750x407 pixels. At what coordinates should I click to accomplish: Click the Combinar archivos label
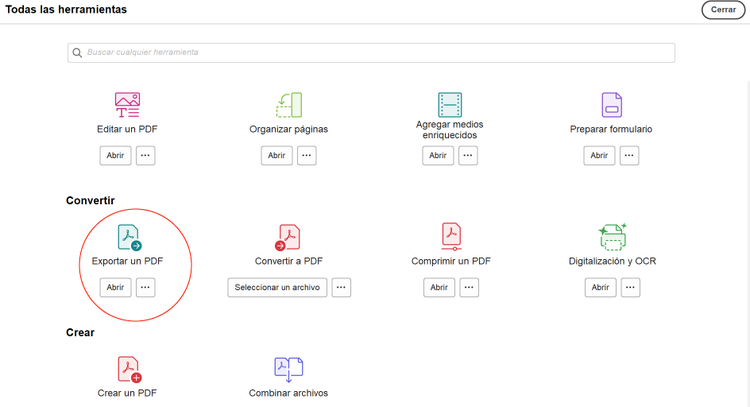[288, 393]
